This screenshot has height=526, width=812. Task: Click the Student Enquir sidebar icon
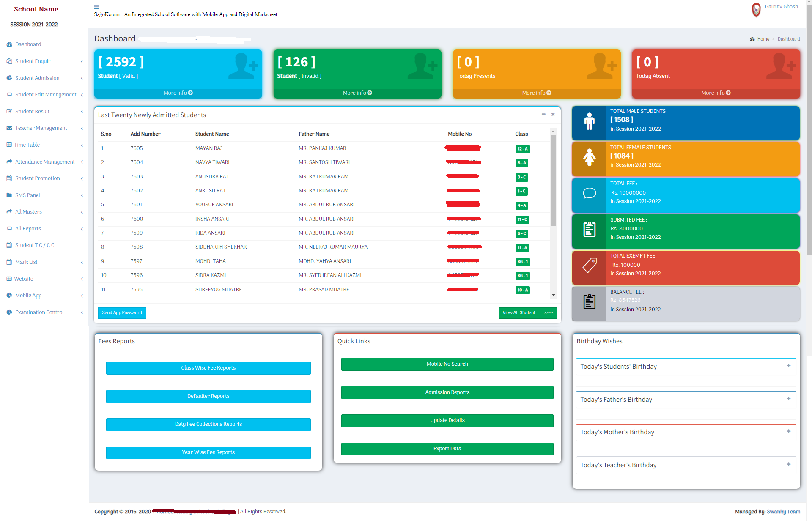point(9,61)
